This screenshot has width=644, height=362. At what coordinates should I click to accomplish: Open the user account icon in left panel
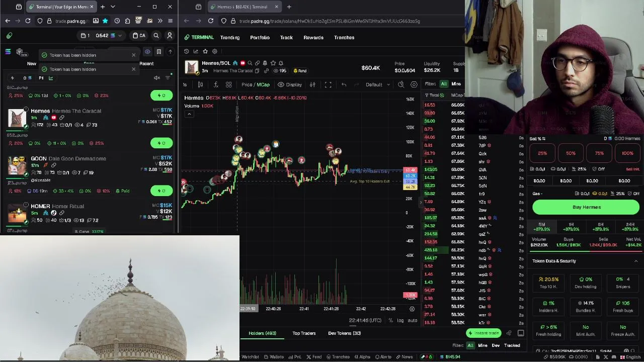[x=170, y=36]
